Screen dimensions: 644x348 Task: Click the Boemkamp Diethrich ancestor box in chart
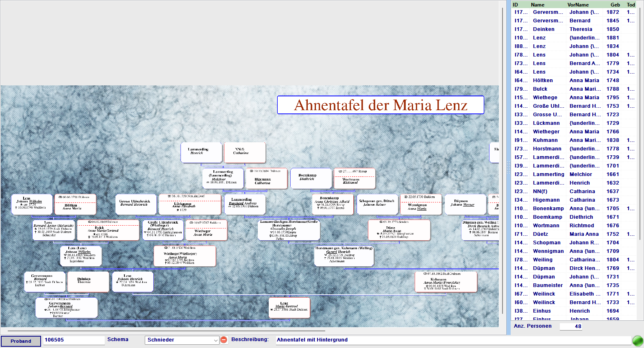[311, 178]
